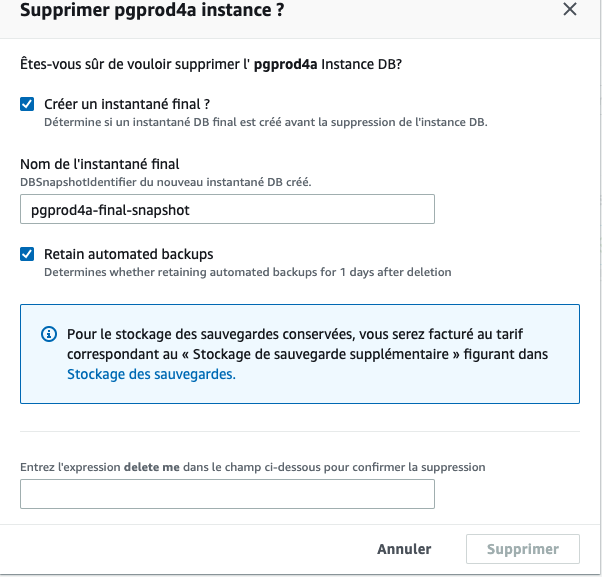Click the info icon in blue notice
This screenshot has height=577, width=602.
(48, 334)
